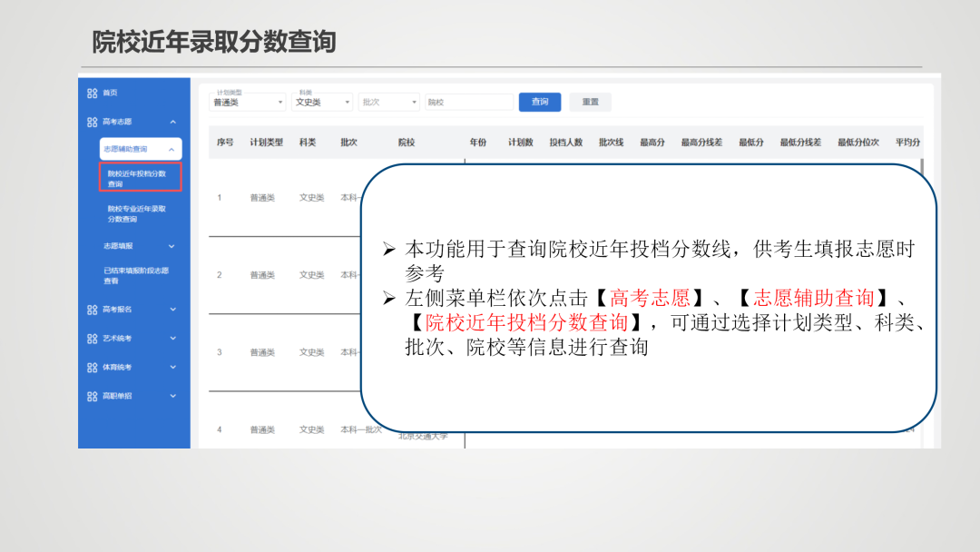This screenshot has height=552, width=980.
Task: Click the 高职单招 grid icon
Action: click(x=93, y=396)
